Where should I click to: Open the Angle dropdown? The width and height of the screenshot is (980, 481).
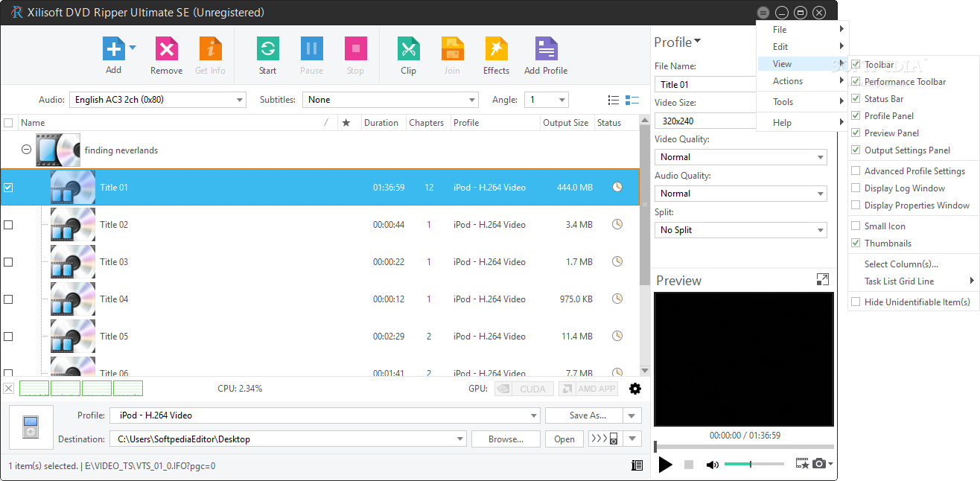click(x=546, y=100)
